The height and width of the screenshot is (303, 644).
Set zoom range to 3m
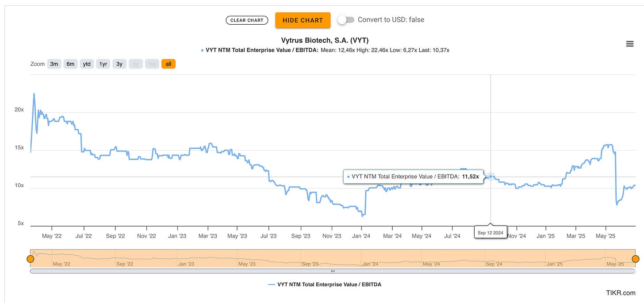point(54,64)
